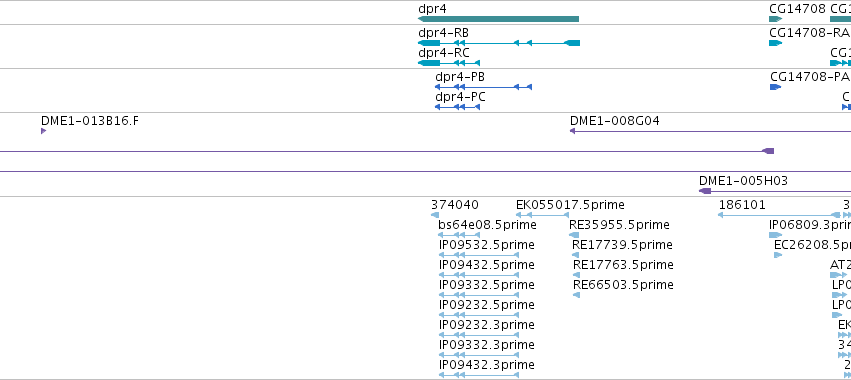
Task: Click the 374040 feature label
Action: coord(455,205)
